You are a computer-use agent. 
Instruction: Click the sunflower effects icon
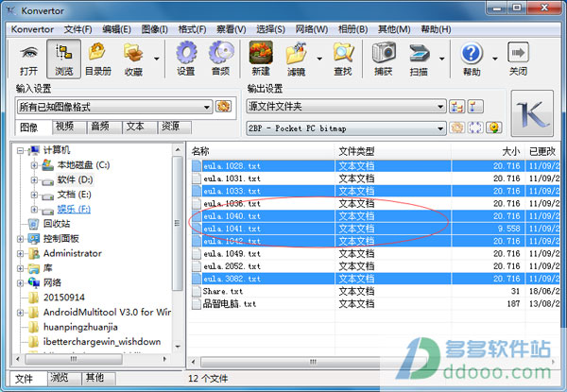(493, 128)
